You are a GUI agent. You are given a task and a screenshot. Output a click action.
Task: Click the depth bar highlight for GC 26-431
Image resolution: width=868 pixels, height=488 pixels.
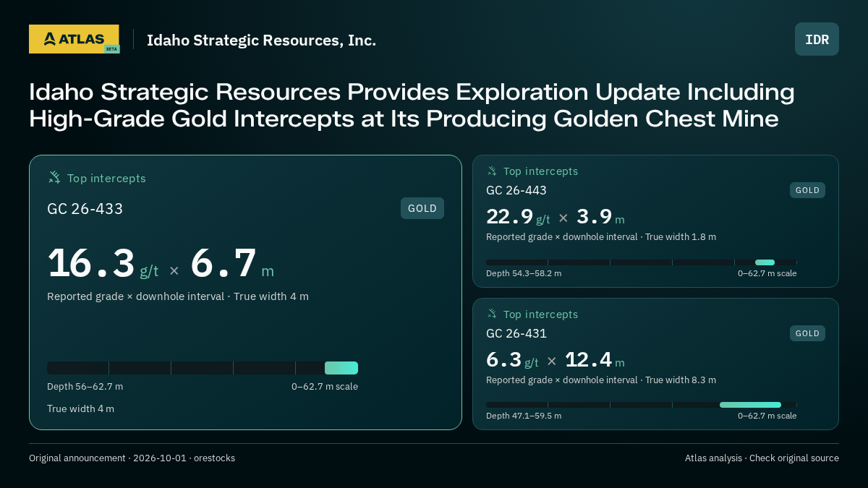tap(750, 405)
